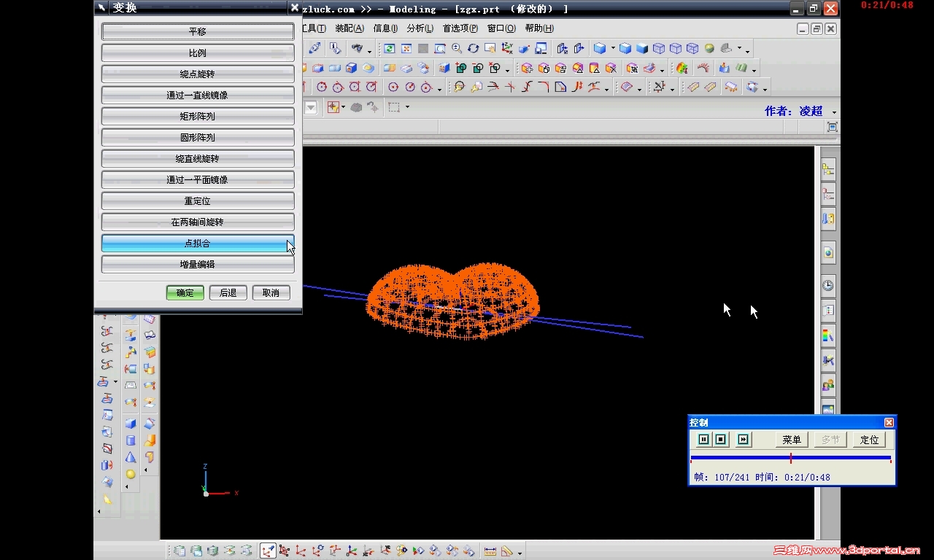Screen dimensions: 934x560
Task: Click the Zoom magnifier icon
Action: [457, 49]
